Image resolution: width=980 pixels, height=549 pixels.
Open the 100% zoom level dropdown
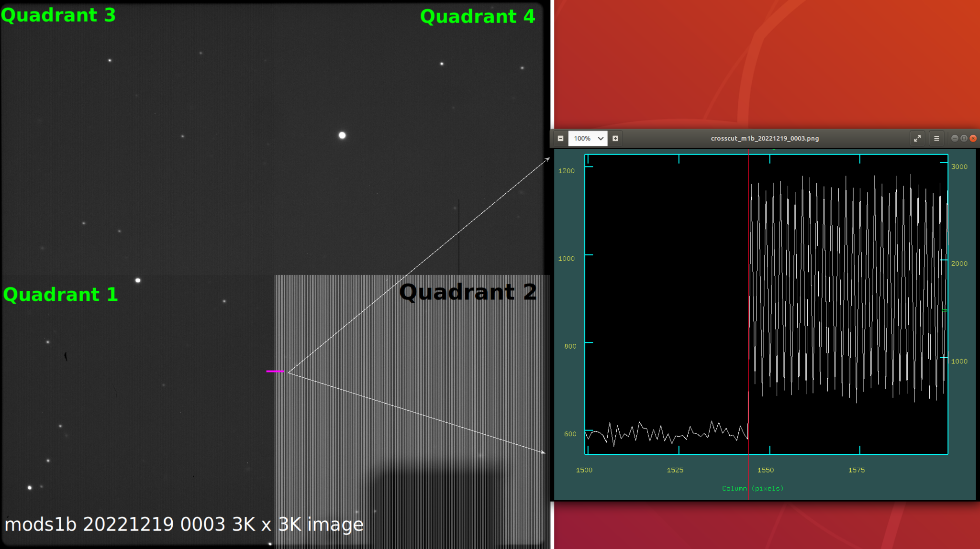point(588,139)
